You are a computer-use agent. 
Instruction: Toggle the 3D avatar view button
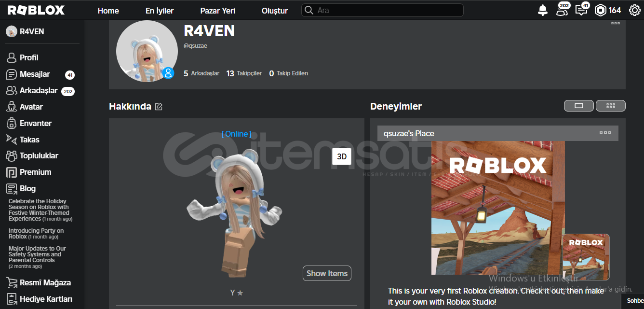(342, 156)
